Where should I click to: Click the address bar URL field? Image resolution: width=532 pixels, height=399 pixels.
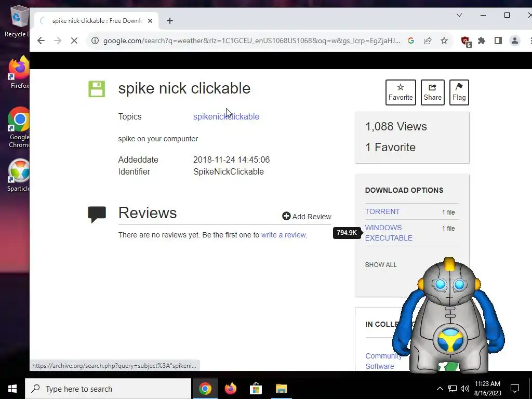(x=251, y=41)
